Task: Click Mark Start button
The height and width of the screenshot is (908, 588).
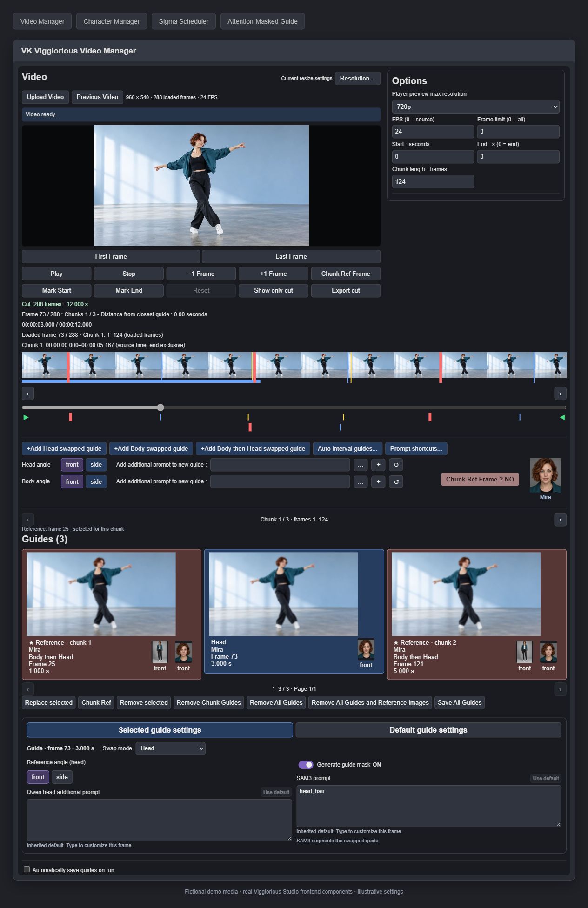Action: [x=57, y=291]
